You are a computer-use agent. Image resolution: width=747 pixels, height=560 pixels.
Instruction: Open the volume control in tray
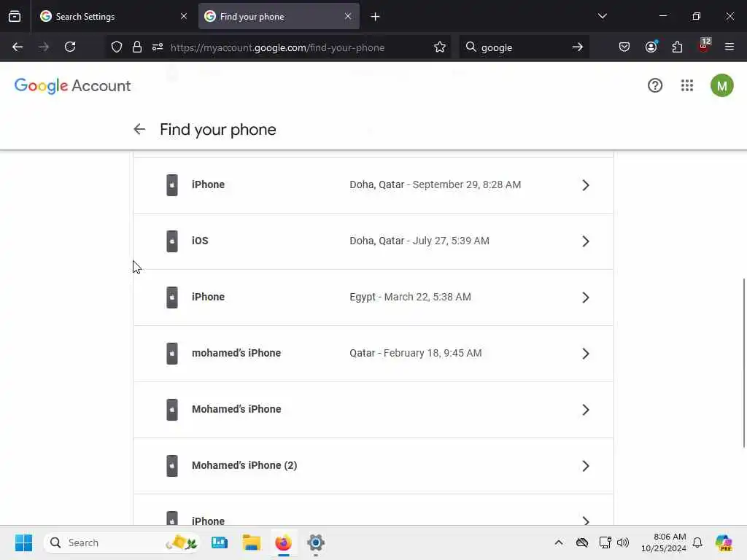click(623, 542)
